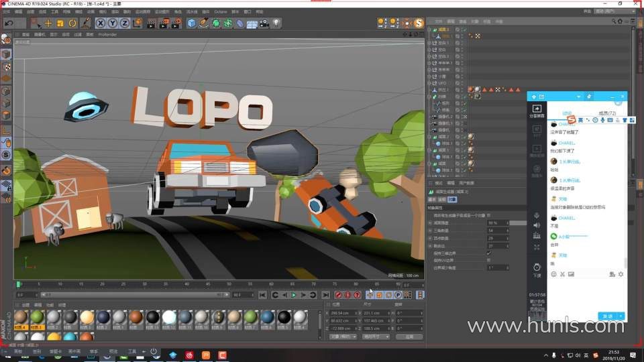The height and width of the screenshot is (362, 644).
Task: Select the Move tool in the toolbar
Action: coord(48,23)
